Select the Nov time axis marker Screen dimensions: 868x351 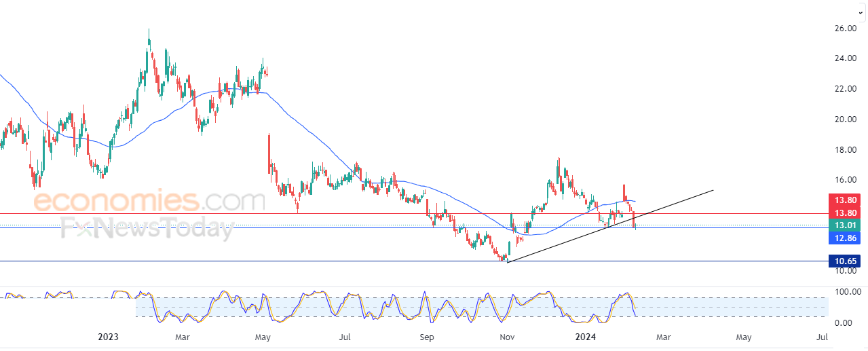tap(506, 337)
